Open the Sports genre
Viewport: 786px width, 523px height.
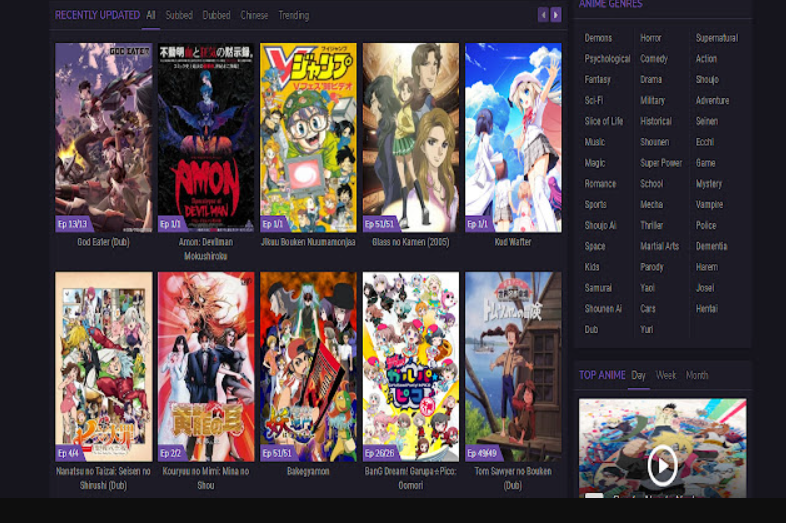(596, 205)
